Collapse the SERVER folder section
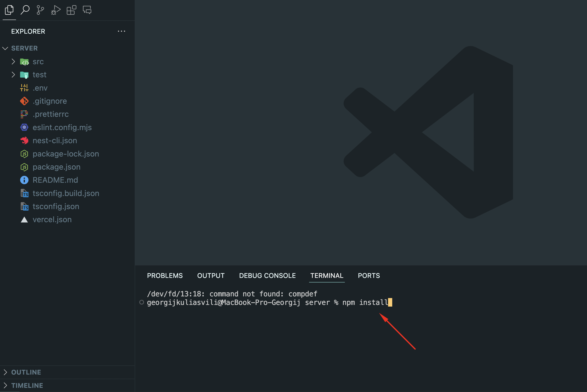The height and width of the screenshot is (392, 587). (5, 48)
